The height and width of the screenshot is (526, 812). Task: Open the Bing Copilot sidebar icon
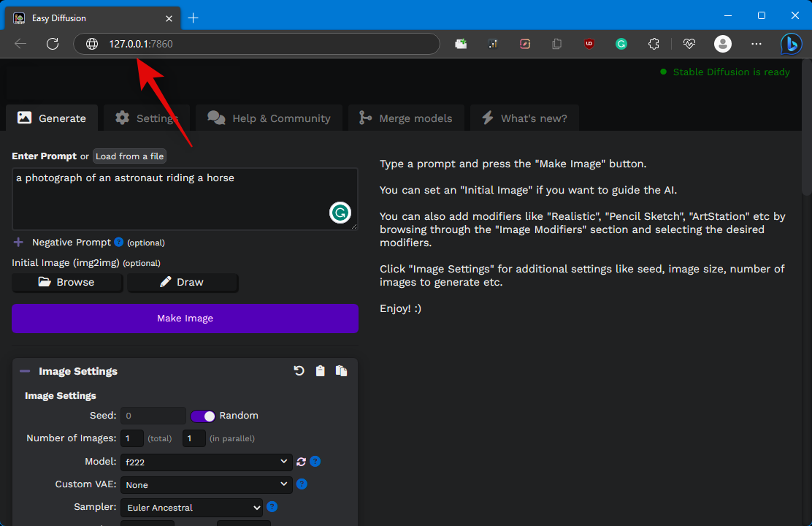[790, 44]
